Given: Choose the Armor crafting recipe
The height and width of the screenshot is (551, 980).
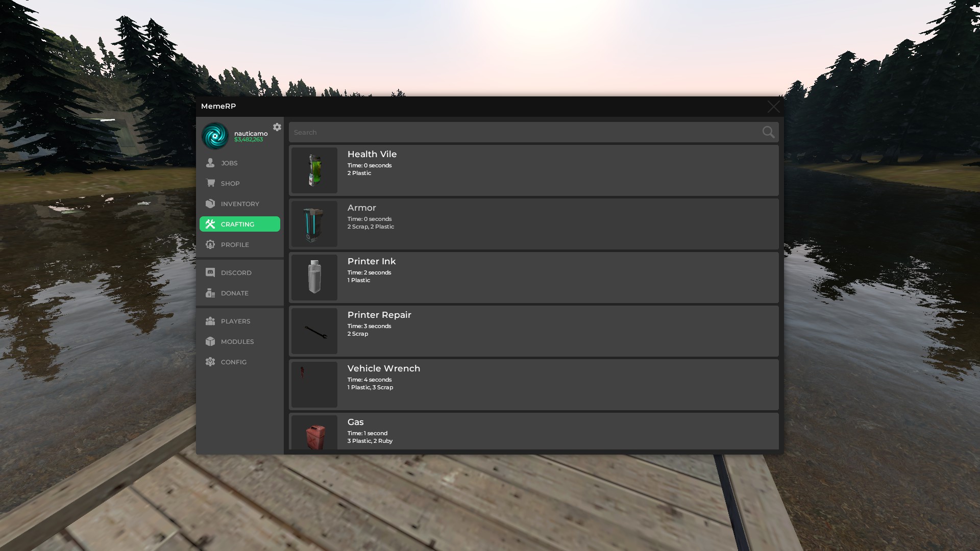Looking at the screenshot, I should tap(534, 224).
